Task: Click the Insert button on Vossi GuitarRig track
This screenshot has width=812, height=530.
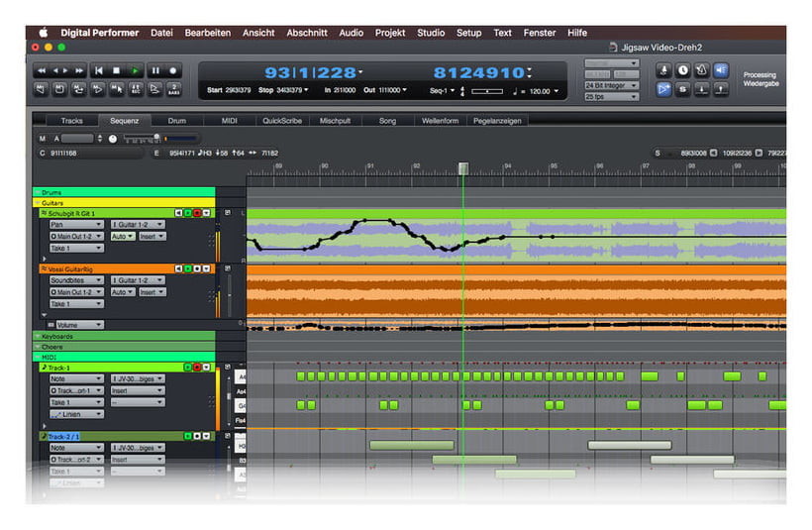Action: click(x=152, y=292)
